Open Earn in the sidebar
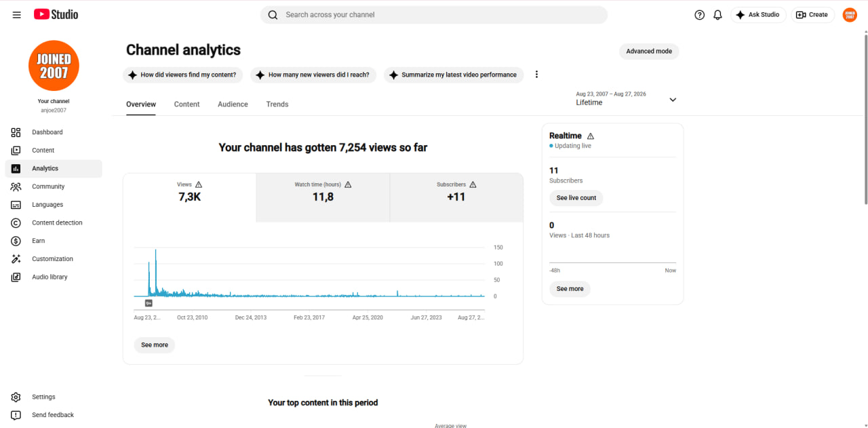868x428 pixels. tap(54, 241)
